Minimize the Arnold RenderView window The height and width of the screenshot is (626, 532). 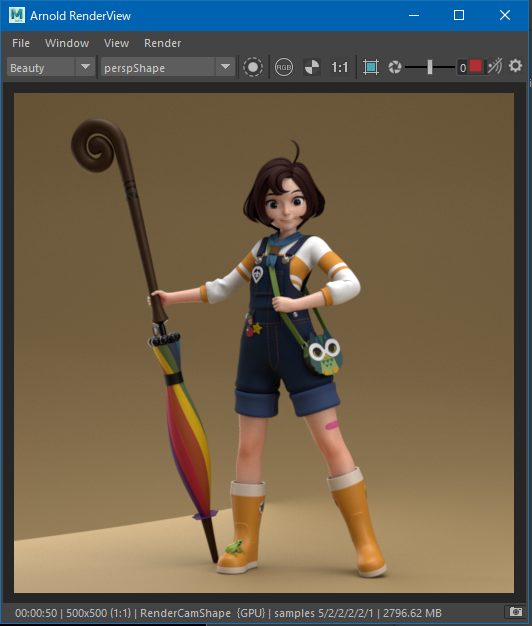pyautogui.click(x=414, y=15)
